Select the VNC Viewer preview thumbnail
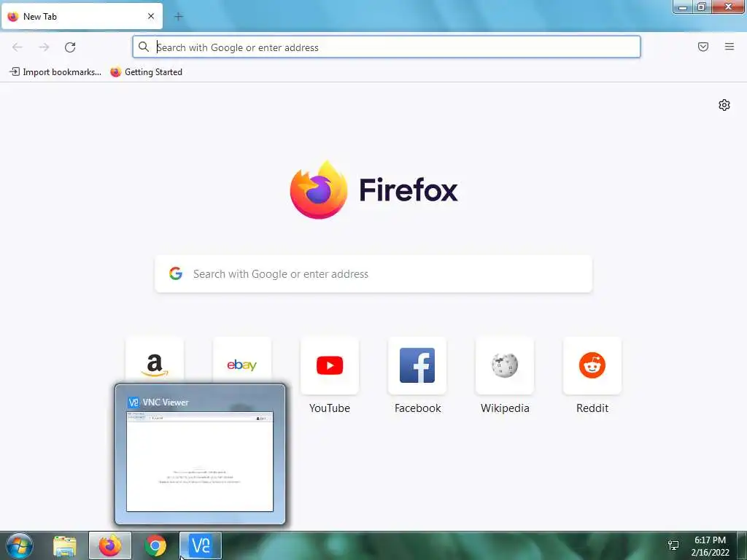The width and height of the screenshot is (747, 560). 200,462
